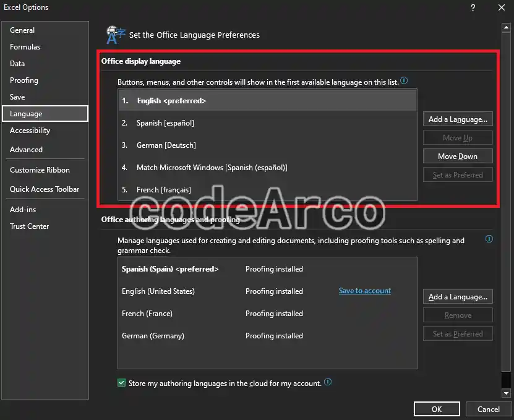Click Add a Language for authoring languages
514x420 pixels.
pyautogui.click(x=458, y=297)
